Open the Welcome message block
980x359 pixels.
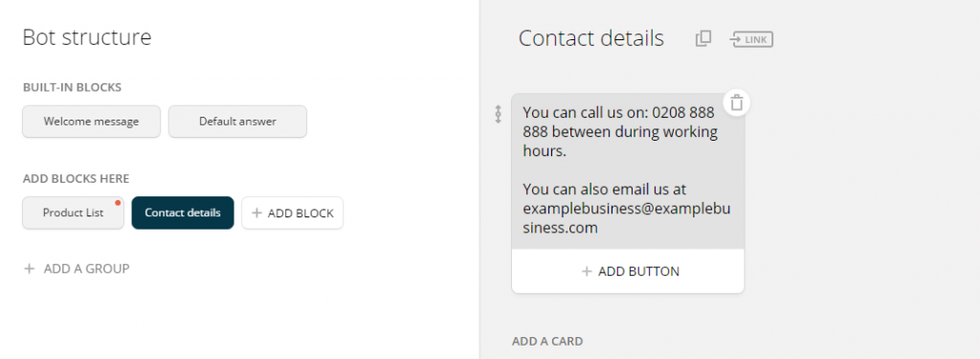[x=91, y=122]
